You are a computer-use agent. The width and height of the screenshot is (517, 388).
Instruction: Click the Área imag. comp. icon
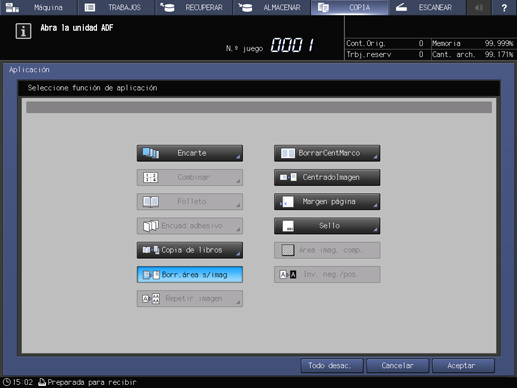click(288, 250)
